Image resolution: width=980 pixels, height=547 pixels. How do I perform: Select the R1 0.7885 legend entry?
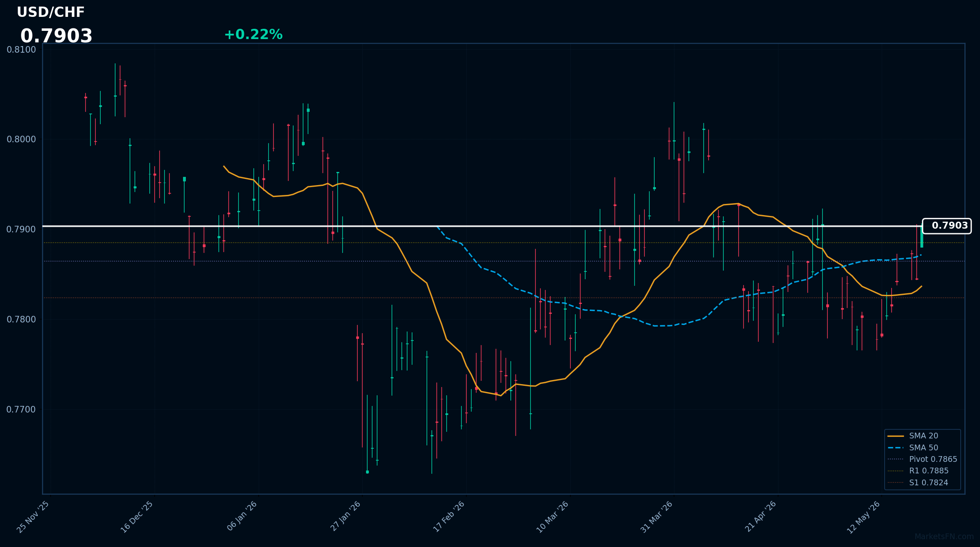click(918, 471)
